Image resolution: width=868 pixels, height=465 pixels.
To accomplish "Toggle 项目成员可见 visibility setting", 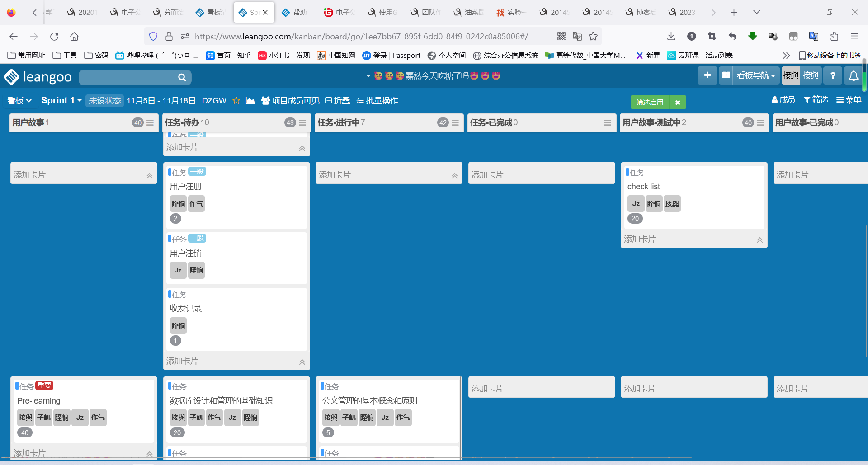I will [290, 100].
